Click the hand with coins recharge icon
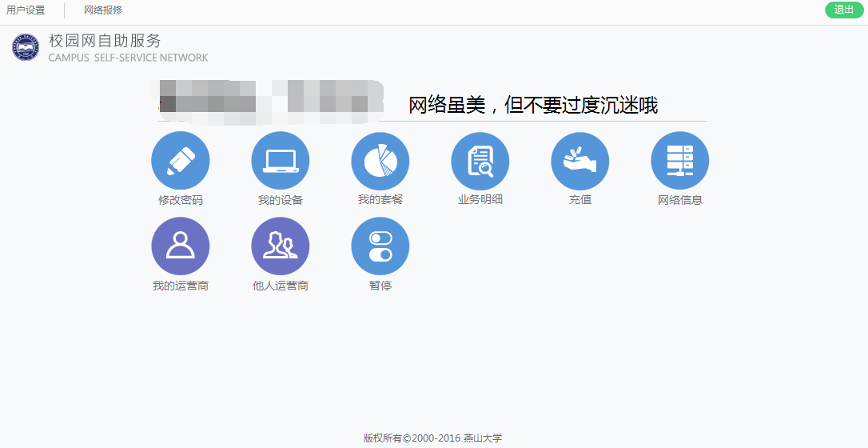 pyautogui.click(x=580, y=161)
